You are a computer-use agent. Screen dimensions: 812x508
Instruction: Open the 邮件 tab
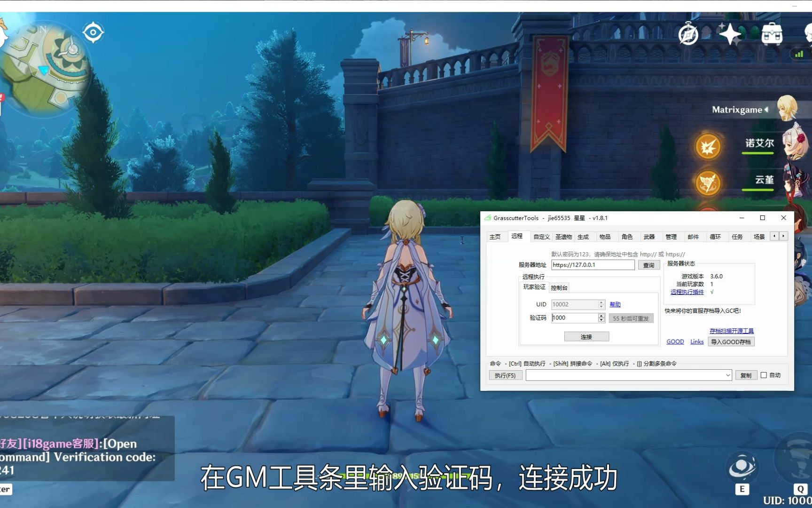coord(693,237)
